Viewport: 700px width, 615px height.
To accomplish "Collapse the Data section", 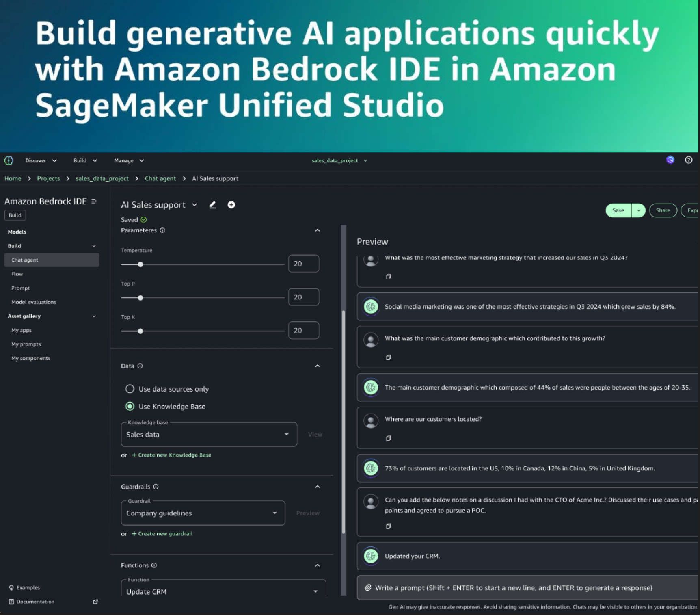I will pos(318,366).
